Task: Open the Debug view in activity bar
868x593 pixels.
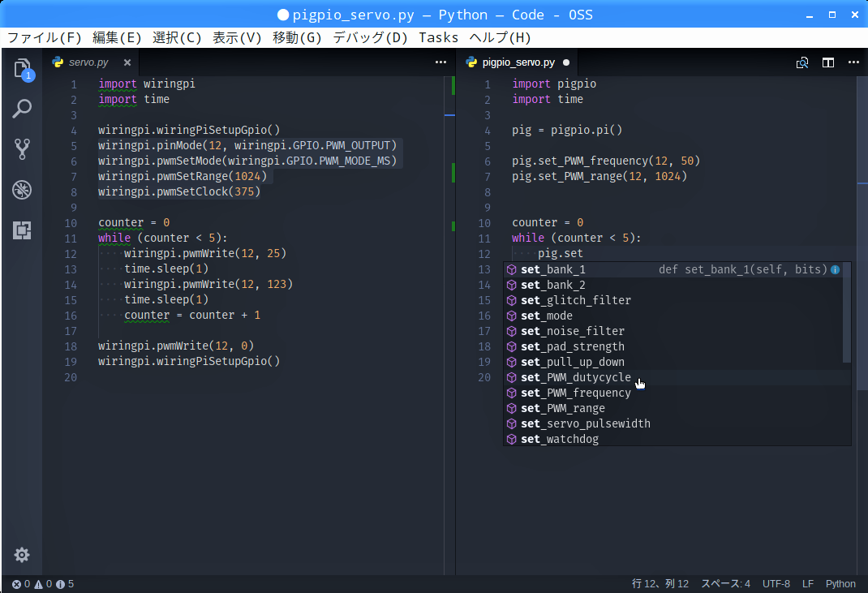Action: point(22,190)
